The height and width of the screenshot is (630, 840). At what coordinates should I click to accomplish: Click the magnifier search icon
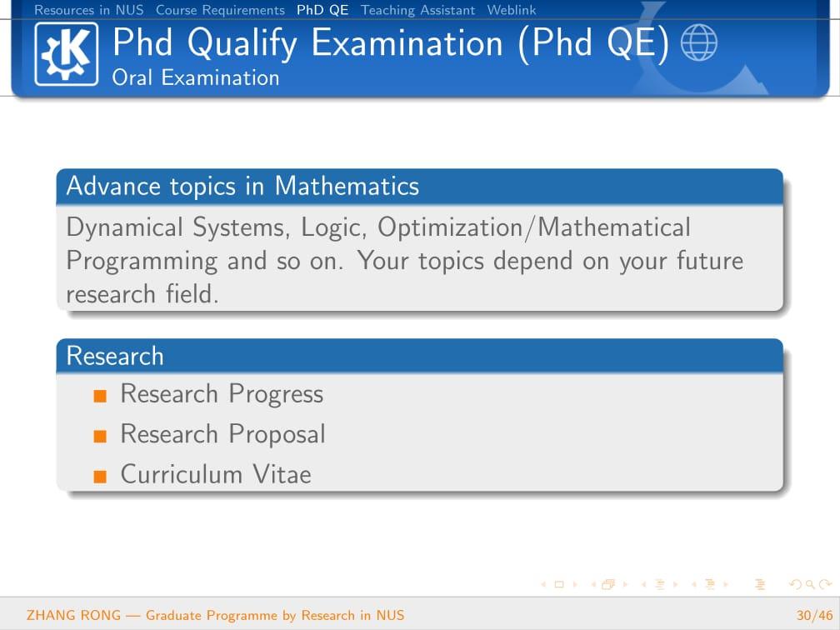(x=809, y=585)
